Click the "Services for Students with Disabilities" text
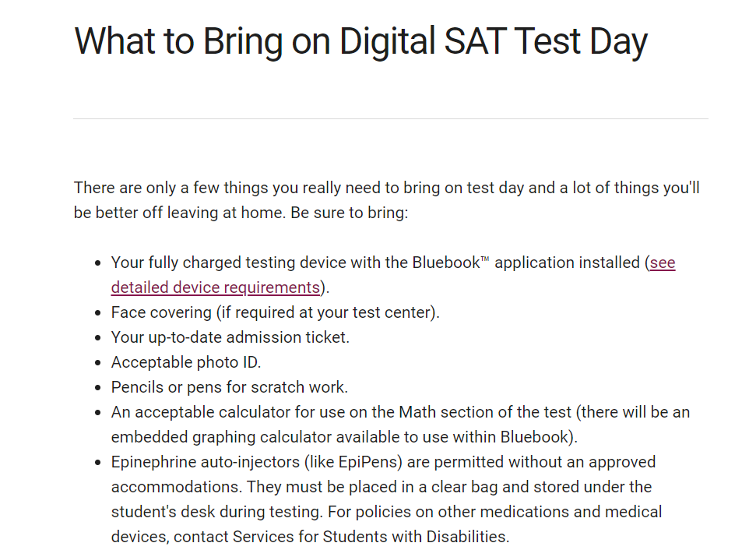 369,537
